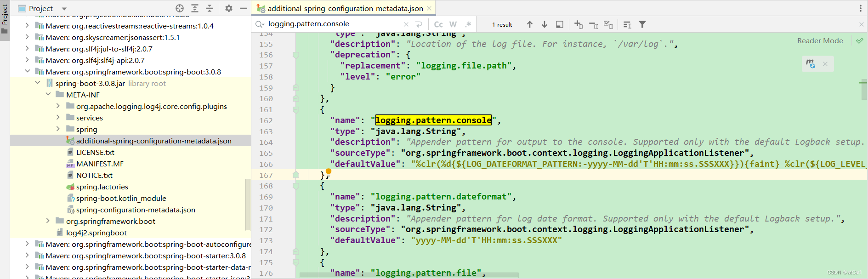The height and width of the screenshot is (279, 868).
Task: Click "logging.pattern.dateformat" value text
Action: click(x=441, y=197)
